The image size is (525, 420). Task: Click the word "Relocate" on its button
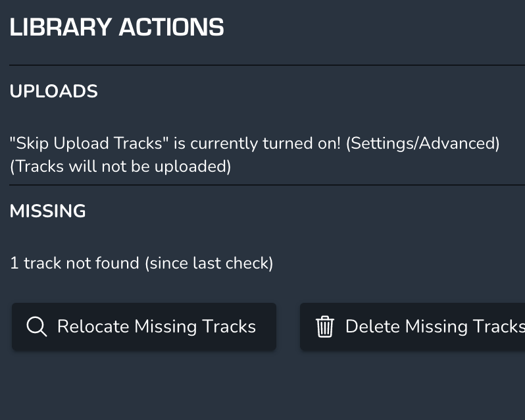(93, 327)
